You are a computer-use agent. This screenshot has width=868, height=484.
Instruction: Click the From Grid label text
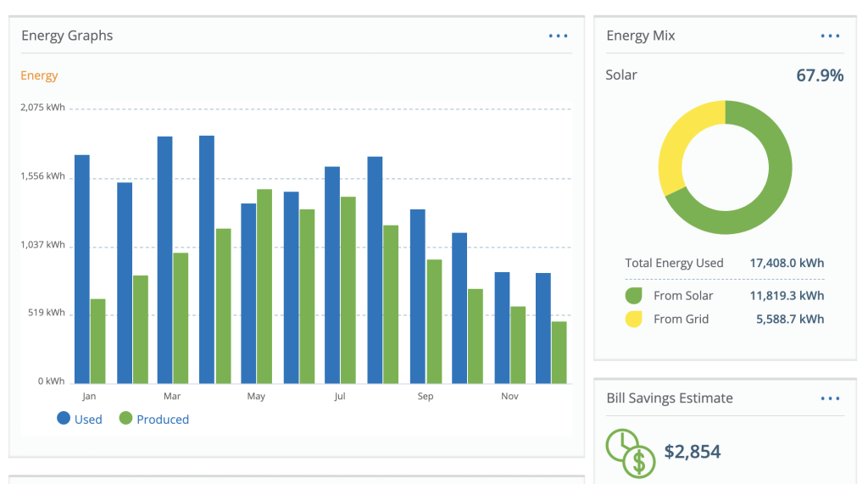click(681, 319)
